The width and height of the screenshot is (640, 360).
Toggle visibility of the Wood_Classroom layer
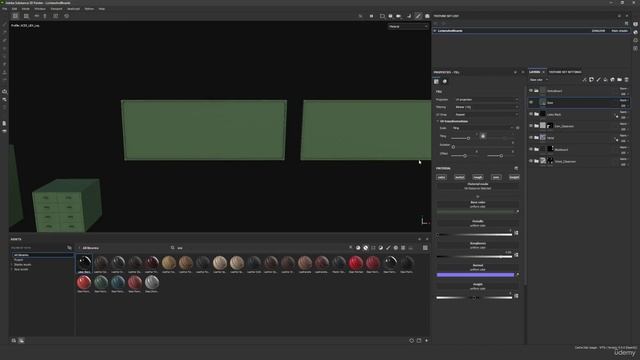(x=531, y=161)
